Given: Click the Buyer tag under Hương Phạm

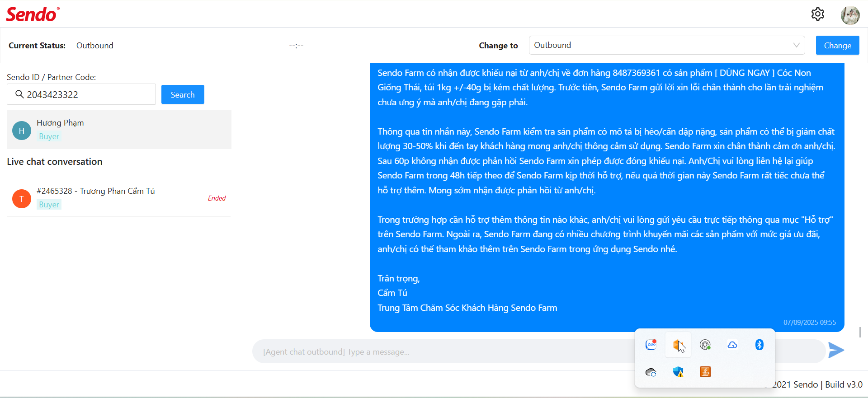Looking at the screenshot, I should (x=49, y=136).
